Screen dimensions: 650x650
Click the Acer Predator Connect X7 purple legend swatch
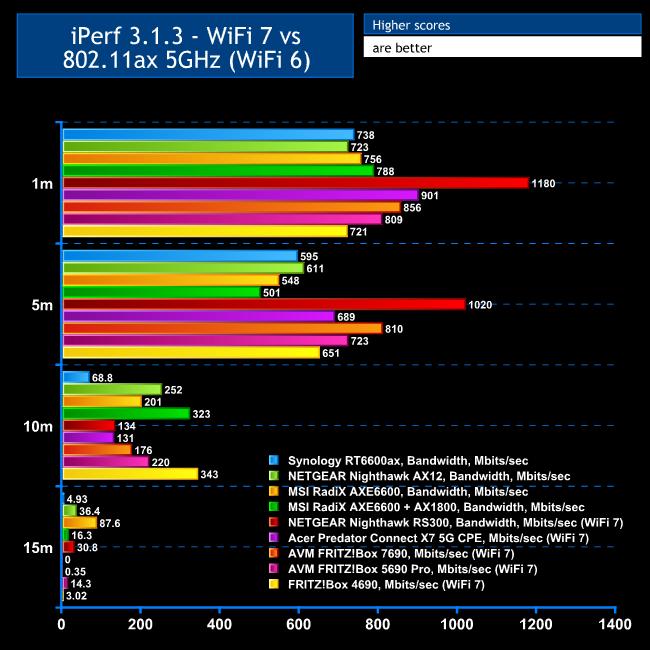tap(274, 538)
